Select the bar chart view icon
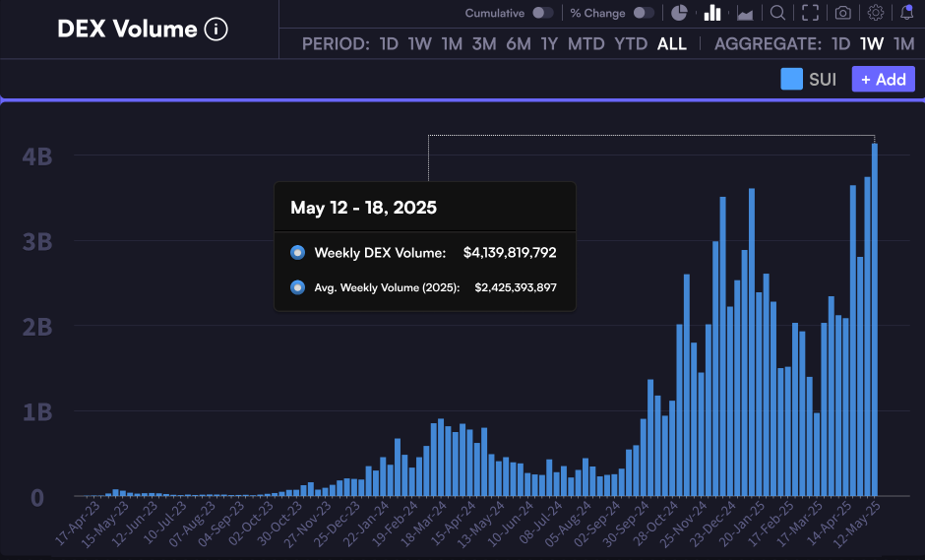 712,13
